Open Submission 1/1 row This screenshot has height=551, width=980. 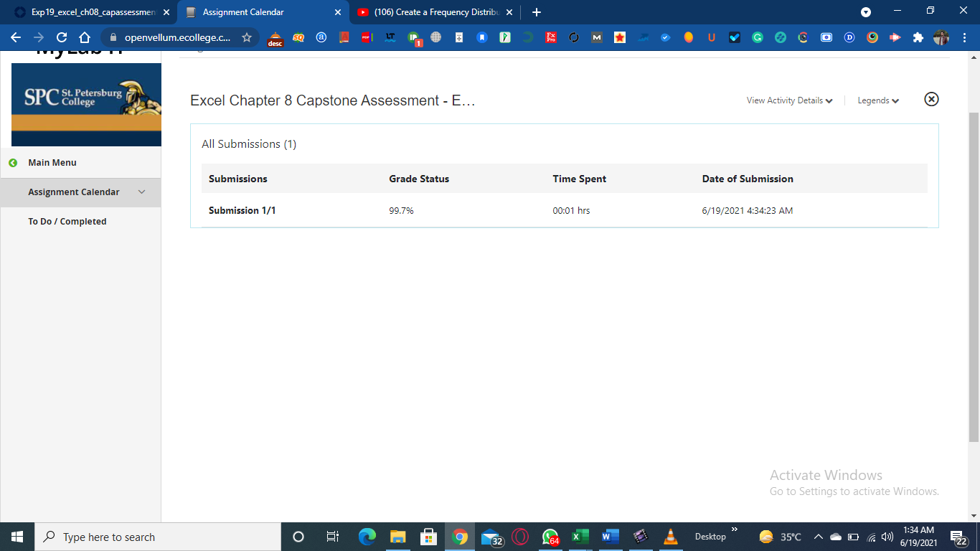tap(564, 210)
